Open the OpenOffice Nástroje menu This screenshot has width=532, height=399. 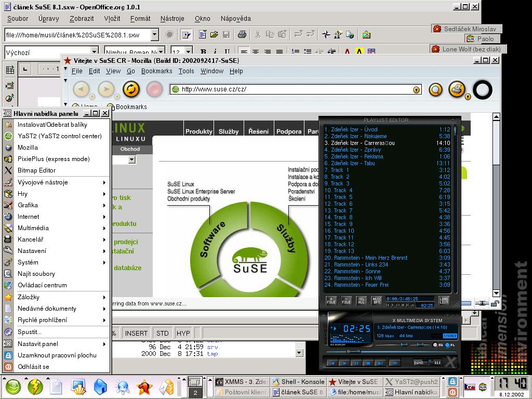coord(172,18)
